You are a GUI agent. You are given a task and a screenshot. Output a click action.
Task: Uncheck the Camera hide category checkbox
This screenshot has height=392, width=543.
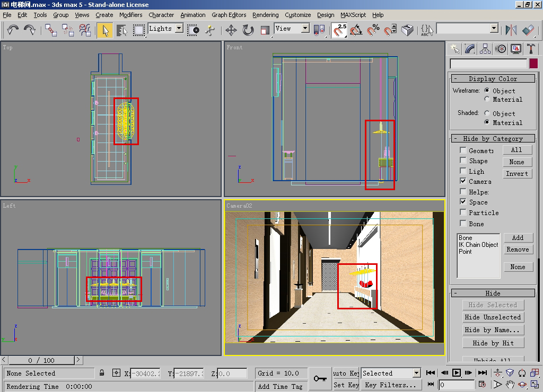click(463, 181)
